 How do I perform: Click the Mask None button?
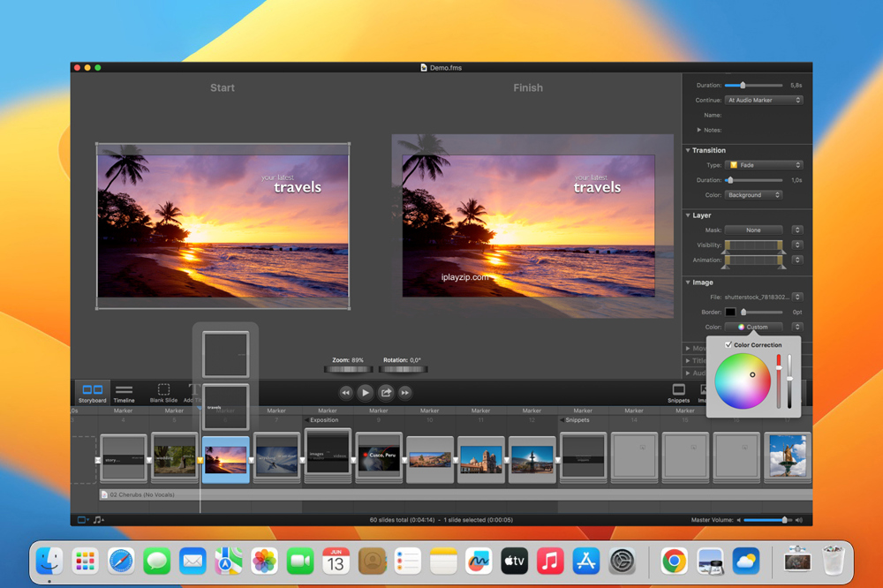[753, 230]
